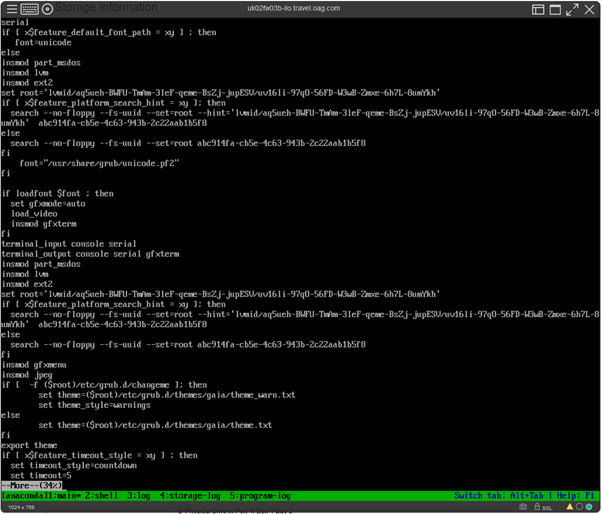Select the anaconda 1:main tab
602x514 pixels.
[41, 495]
